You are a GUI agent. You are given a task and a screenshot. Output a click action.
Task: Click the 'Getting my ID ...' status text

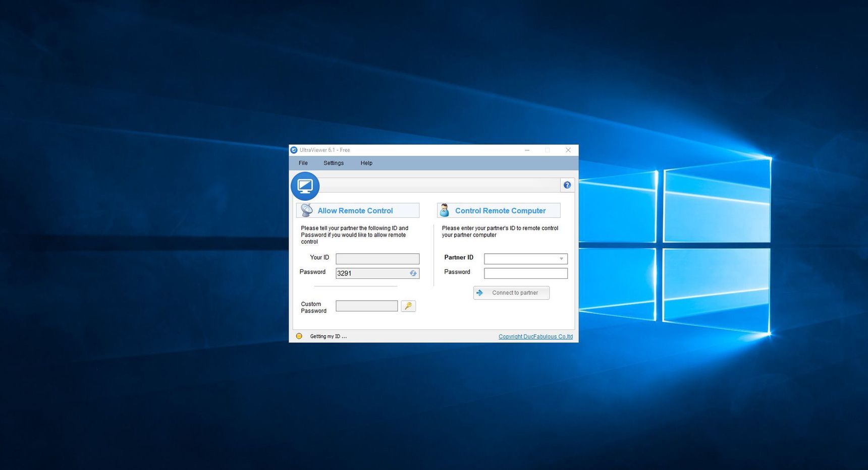click(329, 336)
